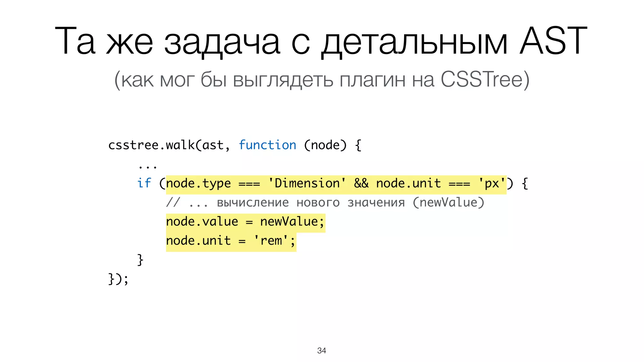Click the highlighted condition "node.type === 'Dimension'"
The image size is (644, 362).
pos(256,184)
